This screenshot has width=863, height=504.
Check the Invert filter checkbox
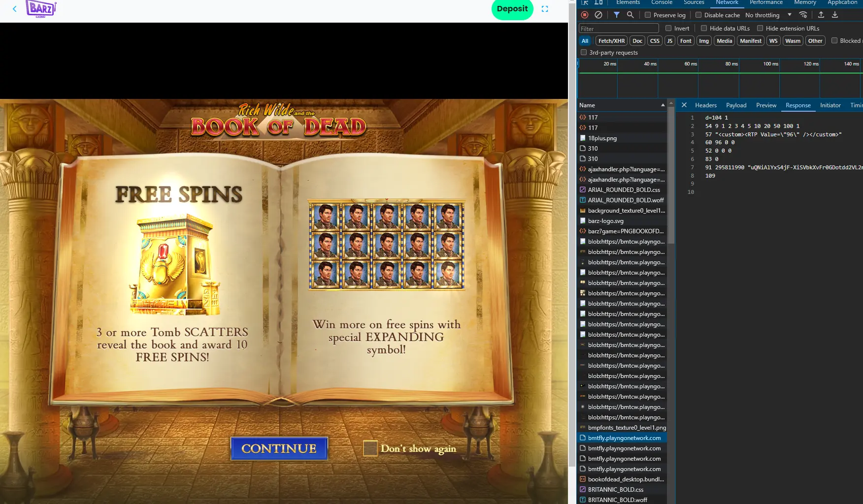(x=668, y=28)
